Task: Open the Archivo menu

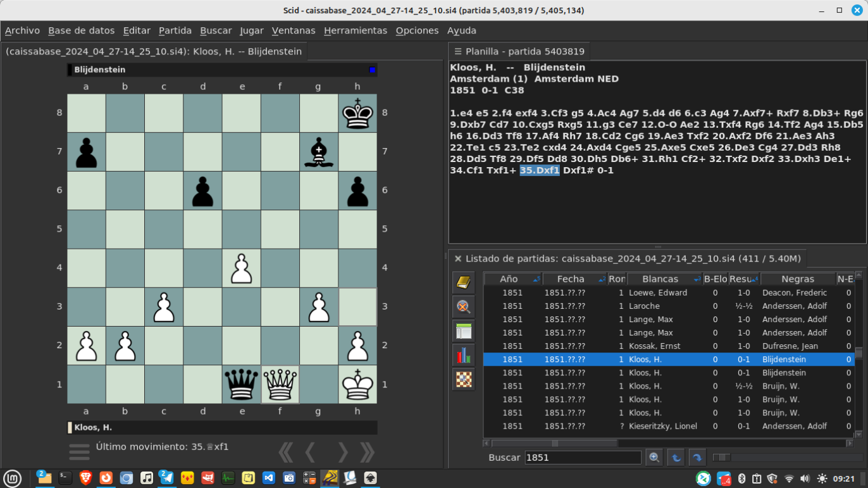Action: pos(22,30)
